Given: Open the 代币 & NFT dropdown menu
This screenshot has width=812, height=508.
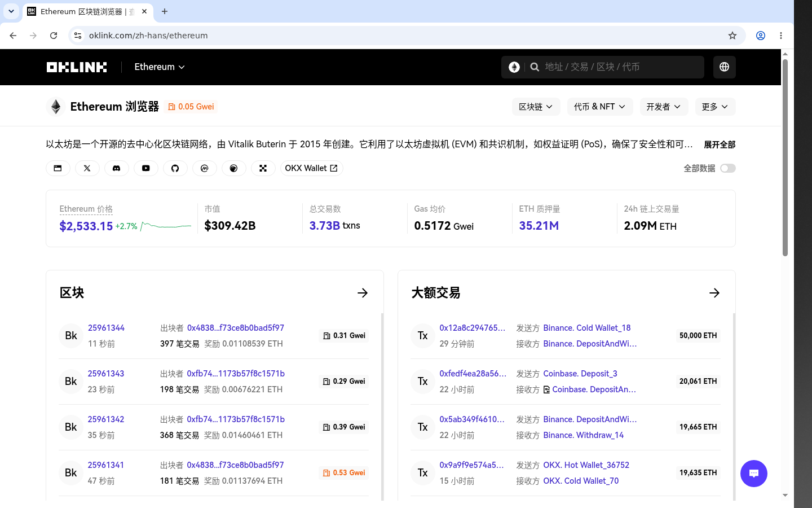Looking at the screenshot, I should (x=599, y=107).
